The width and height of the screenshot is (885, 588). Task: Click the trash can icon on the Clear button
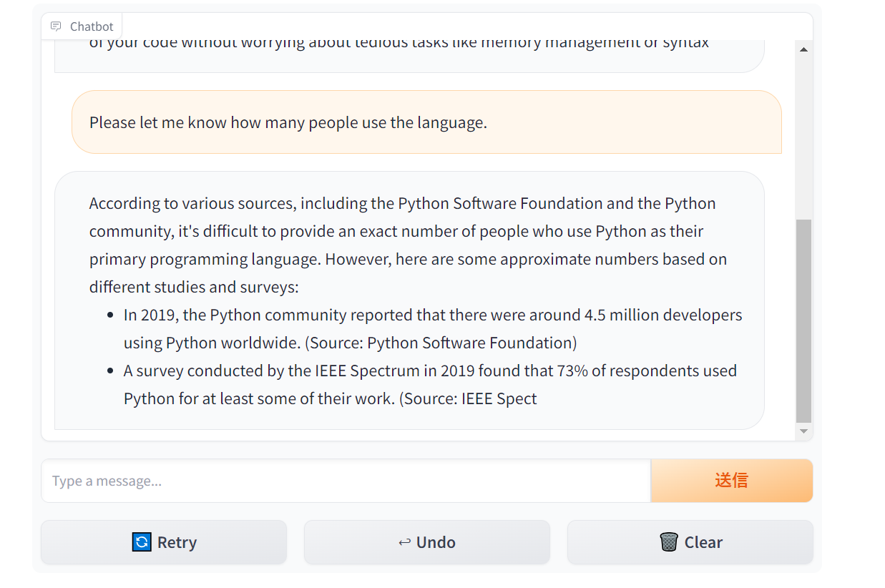point(670,542)
